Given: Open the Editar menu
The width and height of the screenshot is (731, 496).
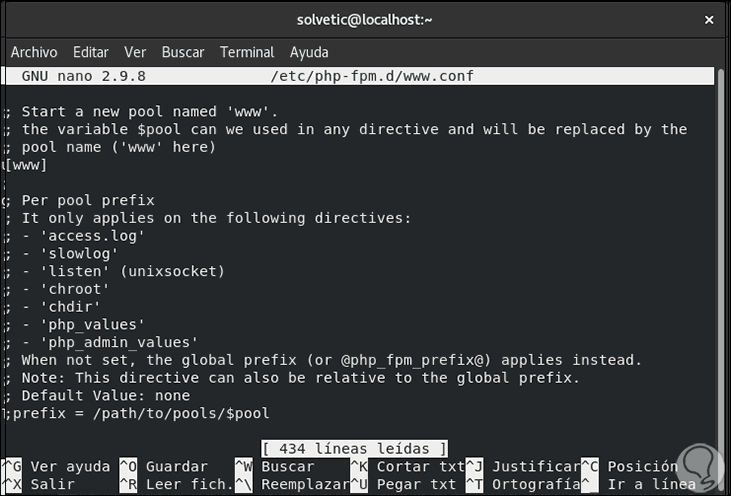Looking at the screenshot, I should coord(91,52).
